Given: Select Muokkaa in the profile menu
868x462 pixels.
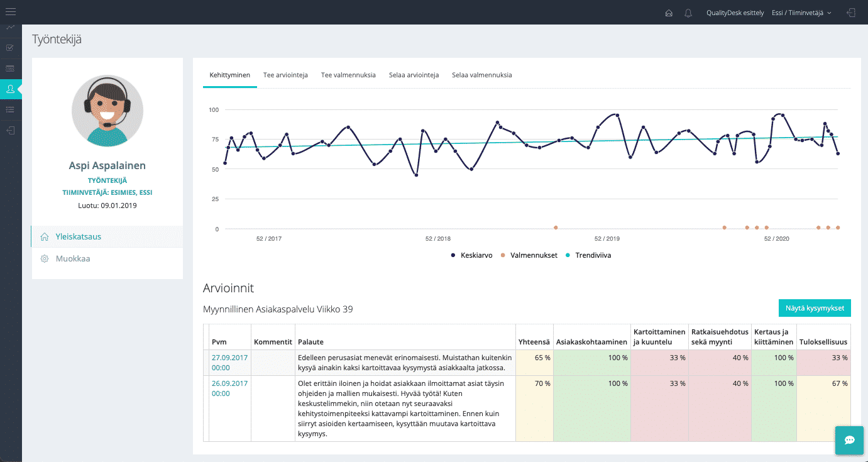Looking at the screenshot, I should [72, 258].
